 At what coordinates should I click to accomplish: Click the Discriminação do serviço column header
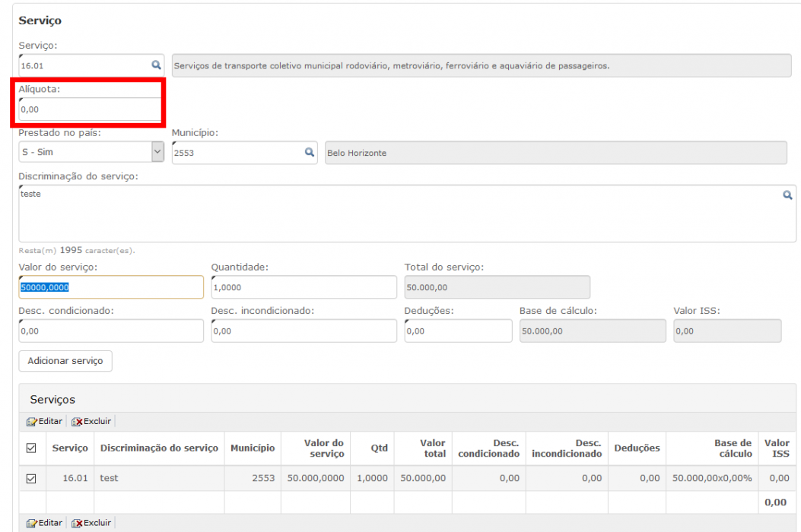[159, 448]
